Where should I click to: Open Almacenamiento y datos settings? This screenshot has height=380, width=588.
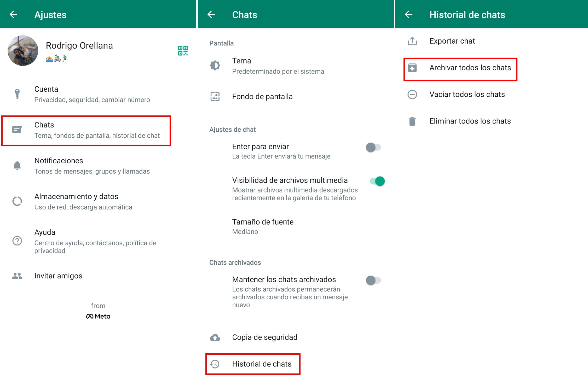point(83,201)
